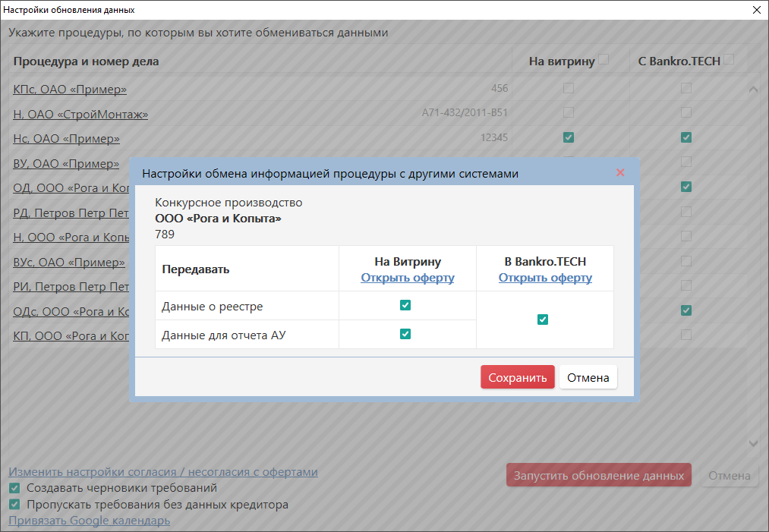Toggle the На витрину header select-all checkbox

tap(604, 60)
